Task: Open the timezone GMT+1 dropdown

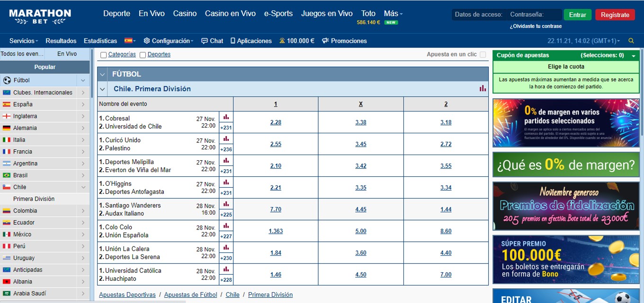Action: coord(583,41)
